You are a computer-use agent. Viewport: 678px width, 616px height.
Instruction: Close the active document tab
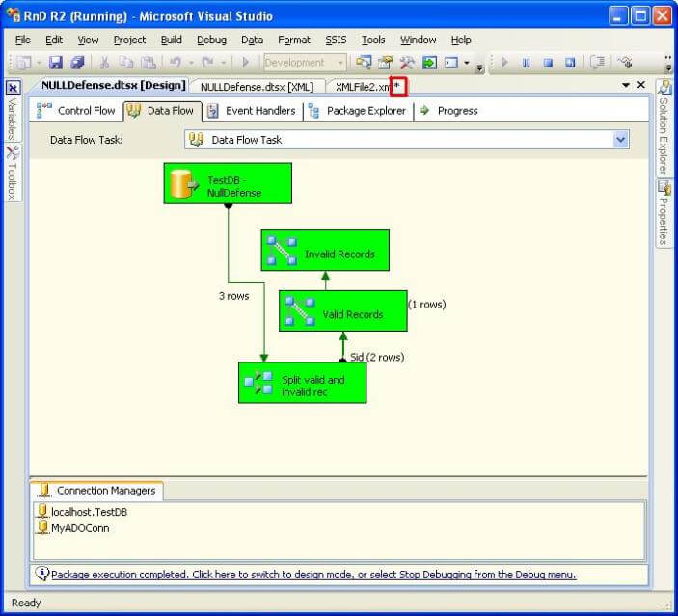(641, 85)
